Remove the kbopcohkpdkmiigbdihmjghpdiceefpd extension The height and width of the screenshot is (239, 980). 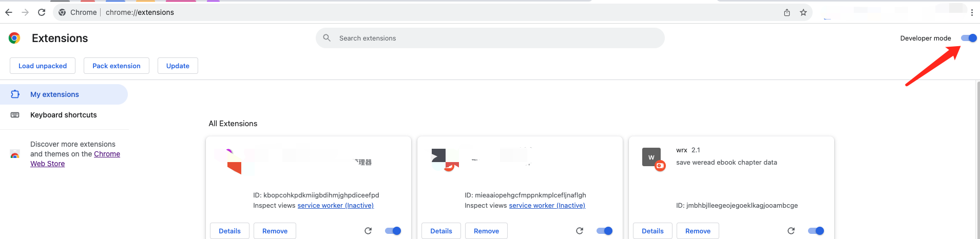click(275, 231)
